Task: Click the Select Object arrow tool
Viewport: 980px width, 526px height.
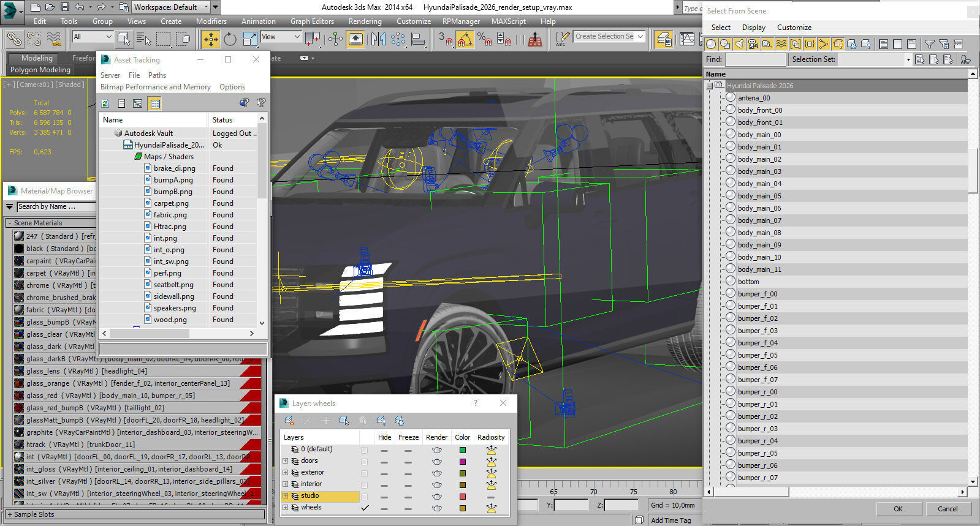Action: tap(124, 39)
